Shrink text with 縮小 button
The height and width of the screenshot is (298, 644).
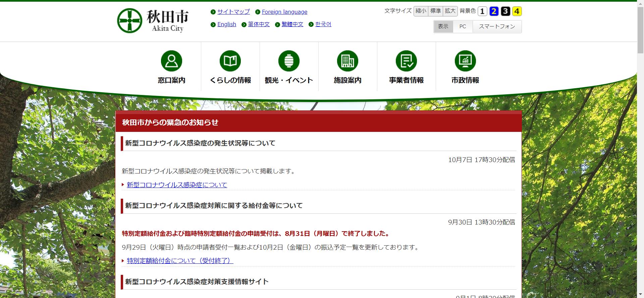(421, 11)
